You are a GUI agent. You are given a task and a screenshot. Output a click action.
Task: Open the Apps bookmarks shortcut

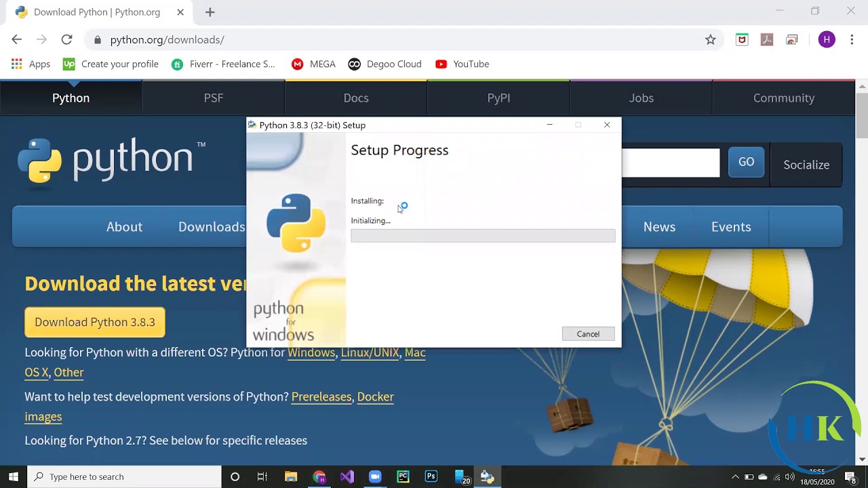pyautogui.click(x=31, y=64)
